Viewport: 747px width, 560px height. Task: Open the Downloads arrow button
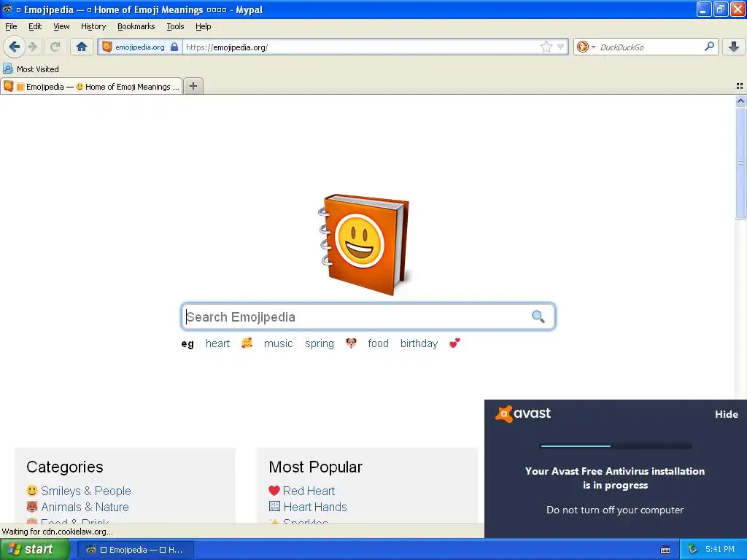(x=734, y=47)
